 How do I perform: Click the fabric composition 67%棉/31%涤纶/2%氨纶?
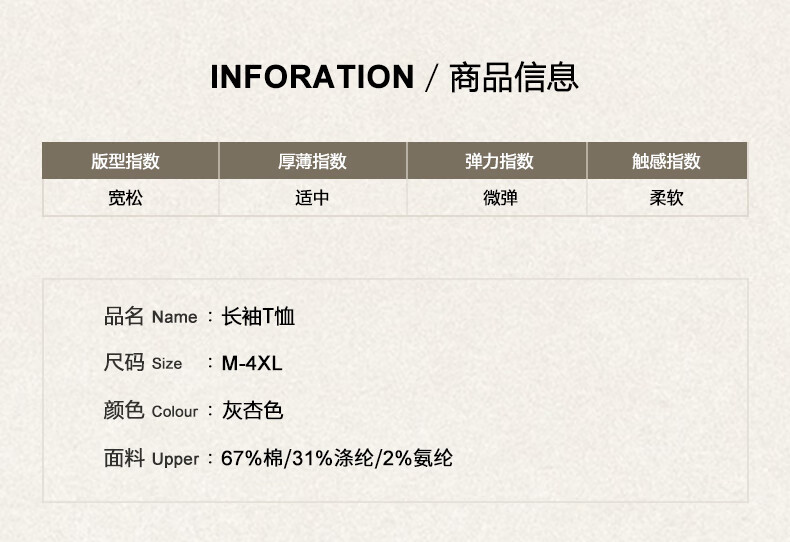click(x=337, y=458)
